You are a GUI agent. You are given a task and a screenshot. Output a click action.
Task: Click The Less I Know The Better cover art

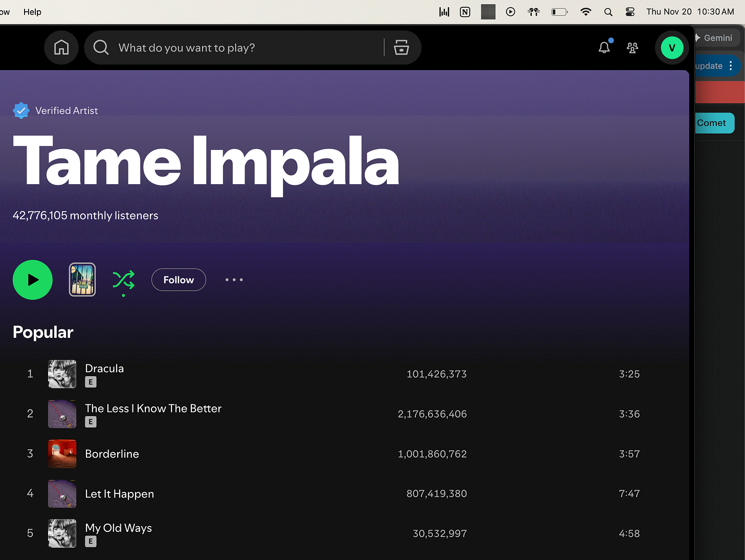pyautogui.click(x=62, y=414)
